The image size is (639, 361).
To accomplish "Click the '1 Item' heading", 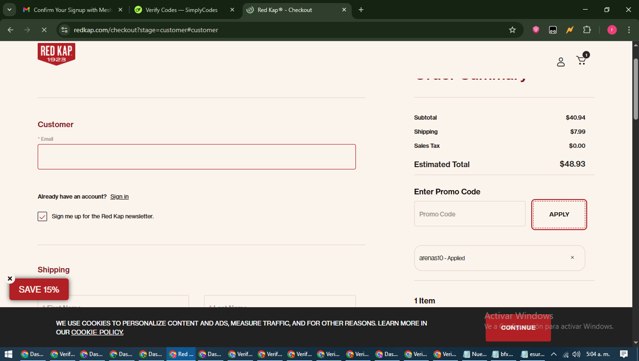I will pos(425,301).
